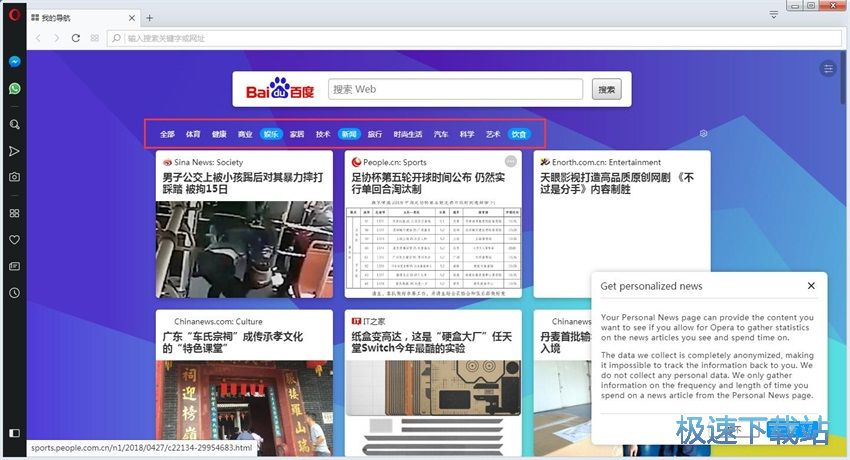Select the 商业 news category

click(x=245, y=134)
